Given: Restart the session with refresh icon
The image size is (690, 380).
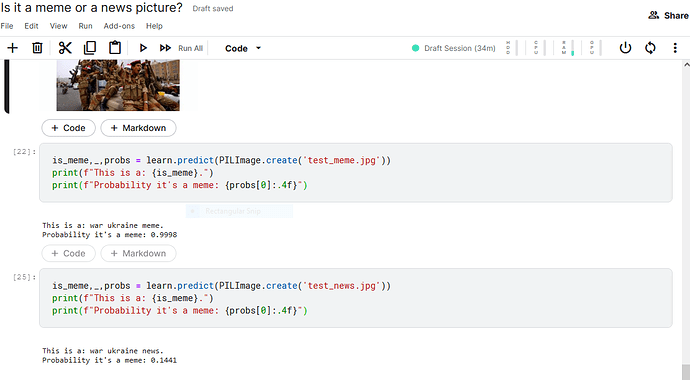Looking at the screenshot, I should [x=650, y=48].
